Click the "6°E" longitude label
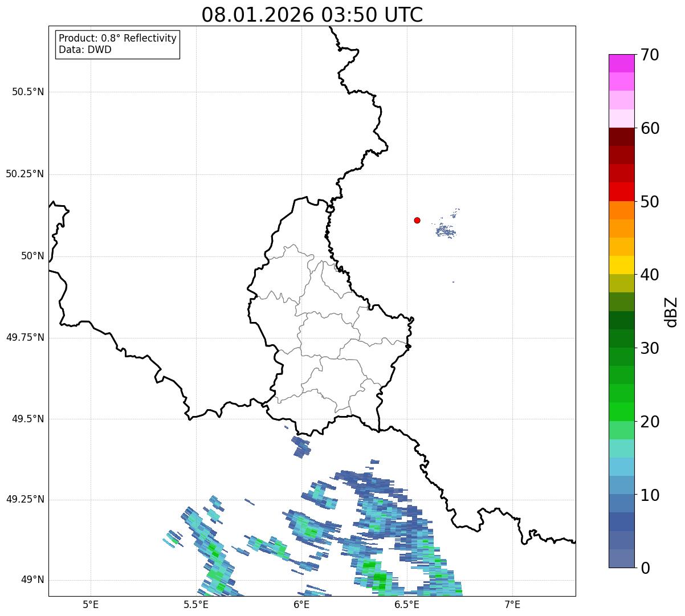685x616 pixels. pyautogui.click(x=301, y=605)
